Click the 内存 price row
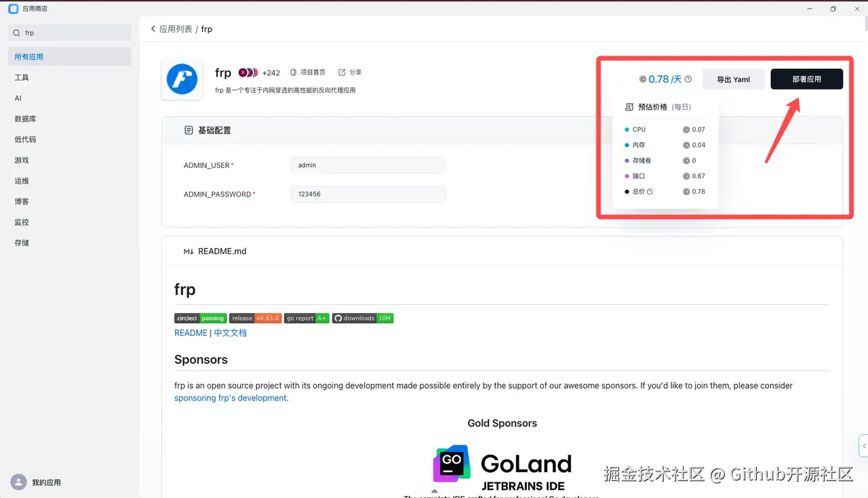Screen dimensions: 868x498 click(665, 145)
